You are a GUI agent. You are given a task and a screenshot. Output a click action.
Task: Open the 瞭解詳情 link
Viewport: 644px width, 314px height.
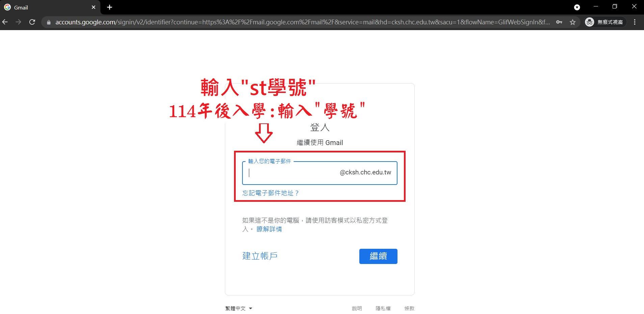tap(269, 229)
